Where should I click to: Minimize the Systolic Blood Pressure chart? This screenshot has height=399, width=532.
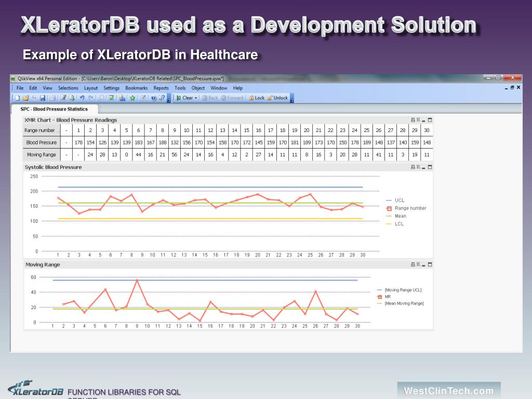[x=424, y=167]
